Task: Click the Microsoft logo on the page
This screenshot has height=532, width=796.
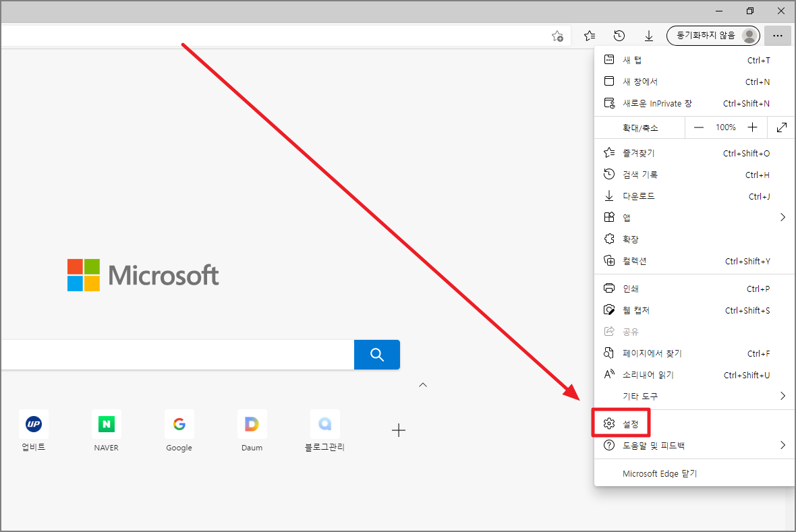Action: pyautogui.click(x=143, y=275)
